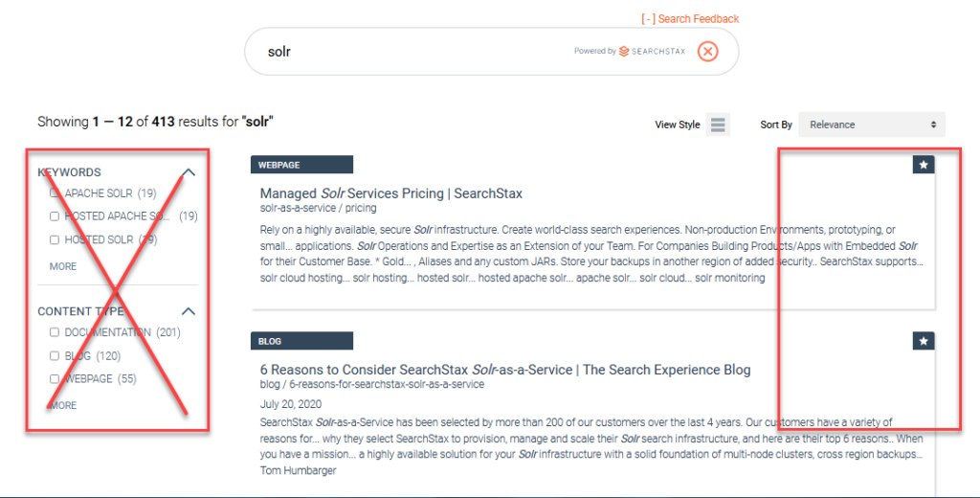Show MORE keywords filters

click(63, 266)
